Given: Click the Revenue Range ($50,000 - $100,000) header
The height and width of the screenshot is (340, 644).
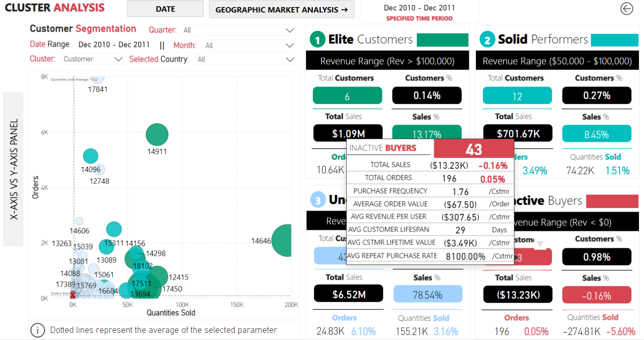Looking at the screenshot, I should [x=557, y=61].
